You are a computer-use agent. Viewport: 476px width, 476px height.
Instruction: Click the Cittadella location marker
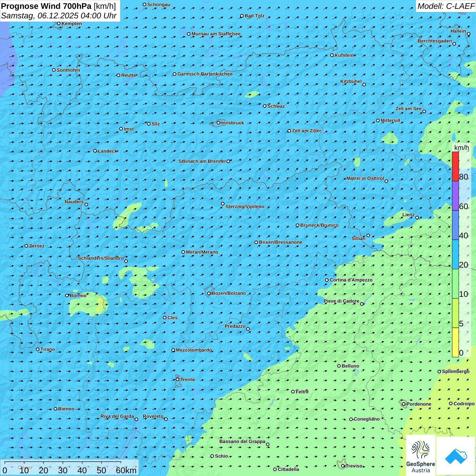pos(275,469)
